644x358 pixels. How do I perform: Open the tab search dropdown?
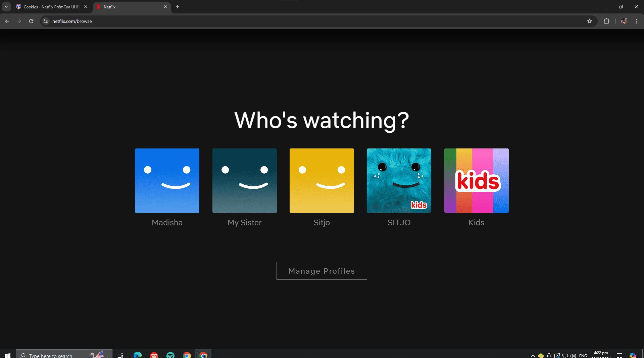(6, 7)
